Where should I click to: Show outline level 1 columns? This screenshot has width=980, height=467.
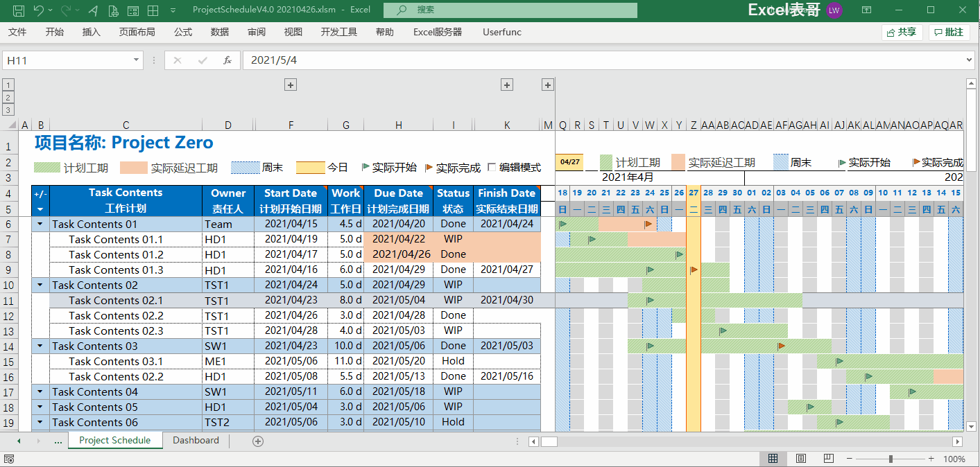8,85
